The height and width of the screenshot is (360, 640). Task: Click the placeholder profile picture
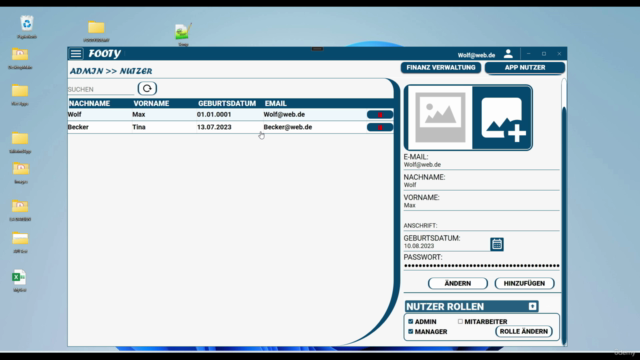point(440,118)
